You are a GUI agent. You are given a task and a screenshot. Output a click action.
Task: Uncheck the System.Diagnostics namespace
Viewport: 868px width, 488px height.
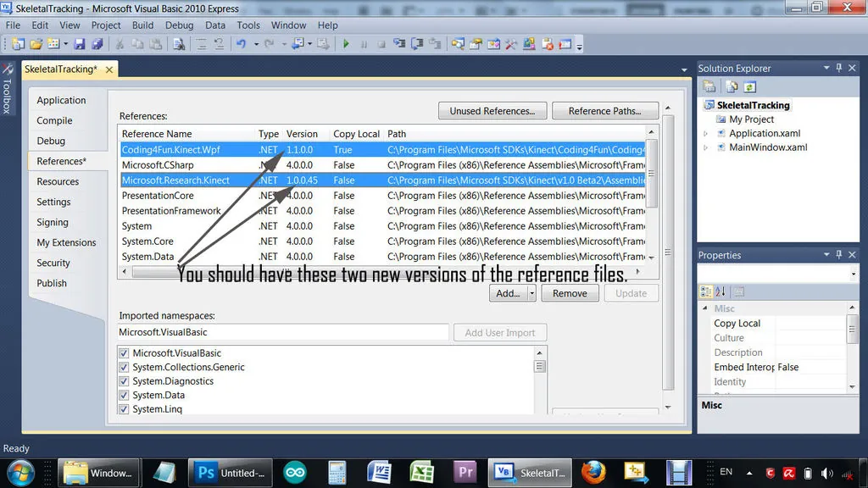(x=125, y=381)
